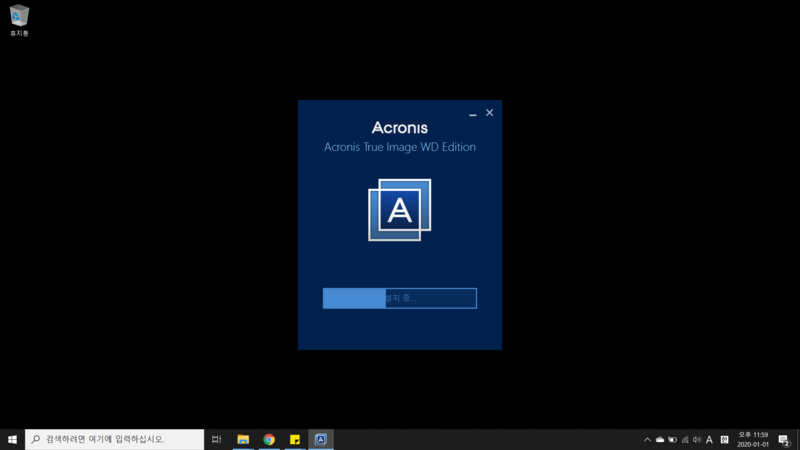Viewport: 800px width, 450px height.
Task: Open Task View from the taskbar
Action: pyautogui.click(x=217, y=439)
